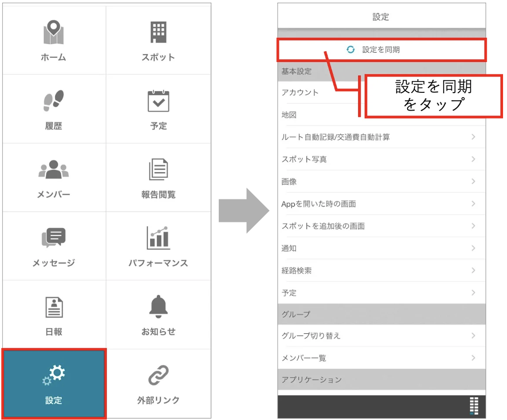Open the 外部リンク chain link icon
This screenshot has height=420, width=507.
point(158,375)
